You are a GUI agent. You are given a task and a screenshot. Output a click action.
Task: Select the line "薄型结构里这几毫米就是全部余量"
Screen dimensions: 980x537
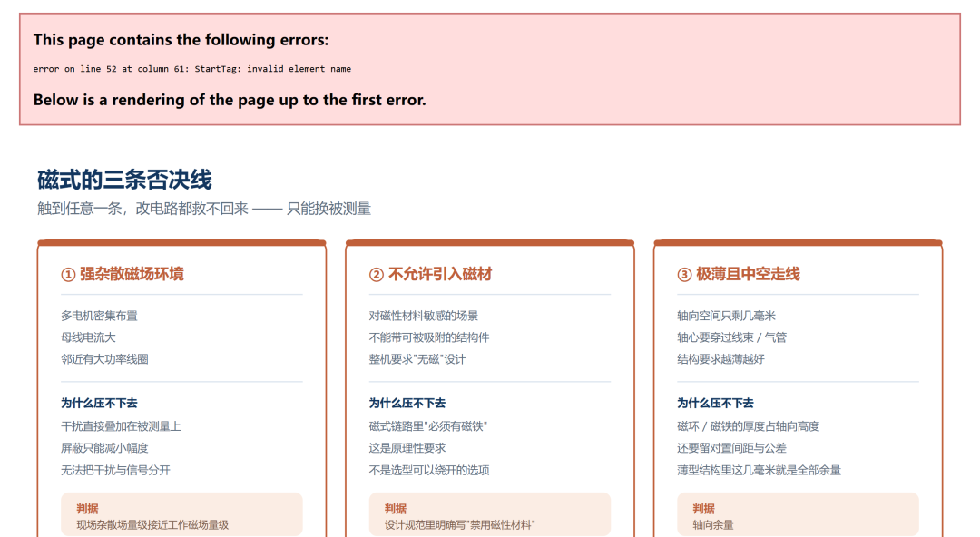pos(759,470)
